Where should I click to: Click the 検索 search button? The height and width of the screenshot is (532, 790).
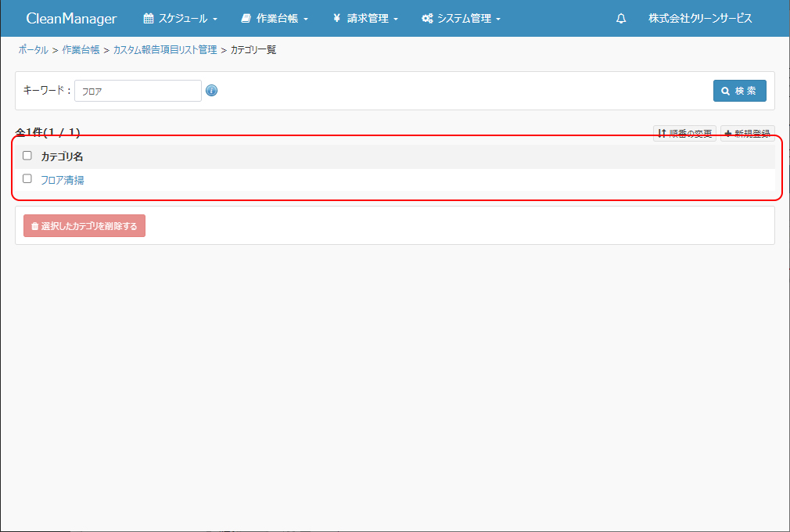[740, 91]
